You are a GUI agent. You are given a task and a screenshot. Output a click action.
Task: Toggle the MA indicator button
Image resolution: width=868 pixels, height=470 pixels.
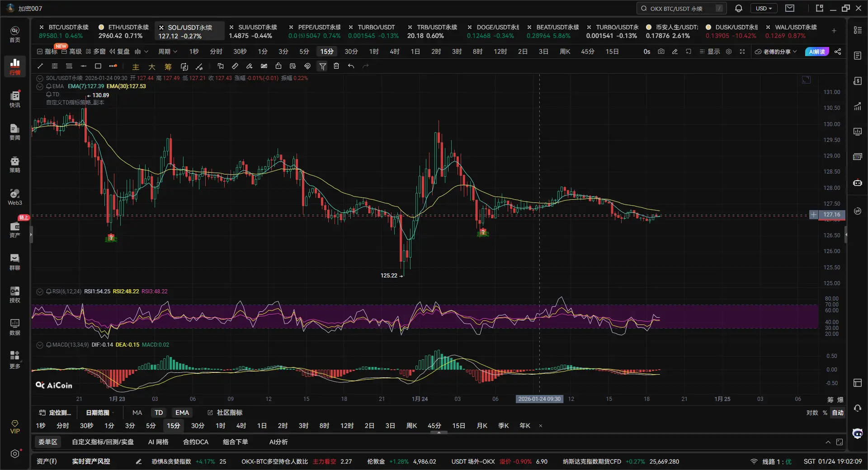point(137,413)
